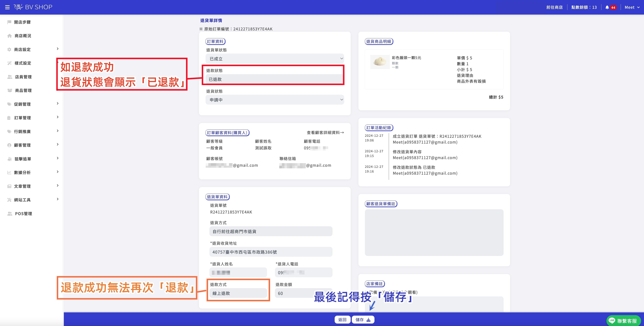
Task: Open the notification bell icon
Action: [607, 7]
